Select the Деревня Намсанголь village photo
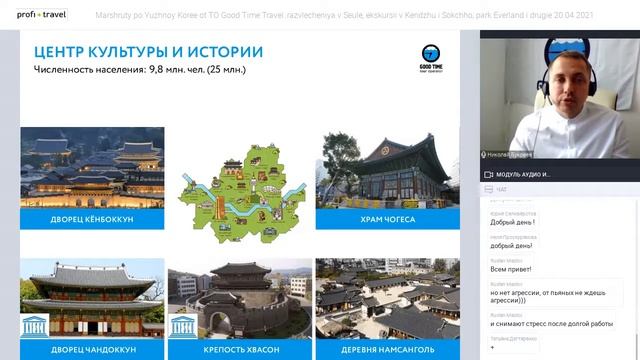640x360 pixels. click(x=387, y=298)
